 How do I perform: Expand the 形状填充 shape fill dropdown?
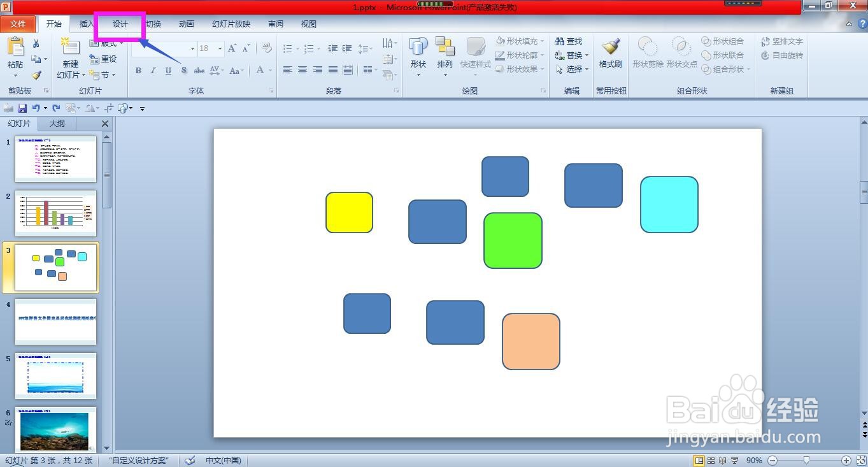tap(542, 41)
